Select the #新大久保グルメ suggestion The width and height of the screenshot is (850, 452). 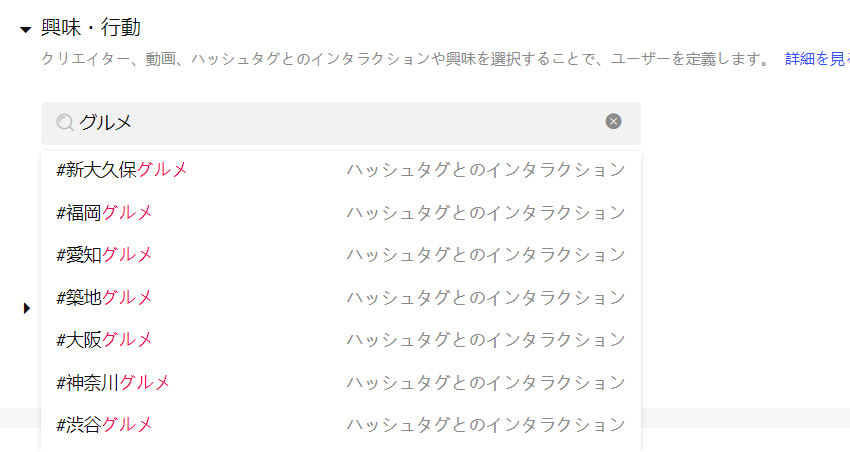pos(340,170)
